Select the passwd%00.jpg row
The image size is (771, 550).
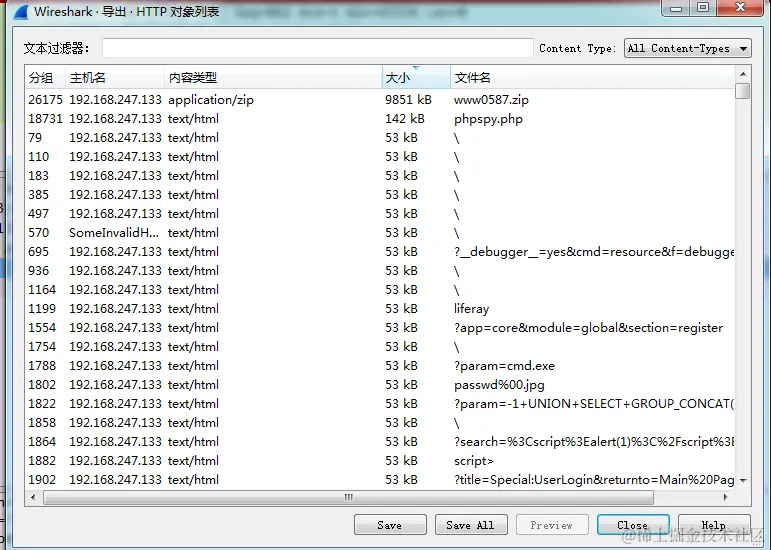click(x=380, y=385)
